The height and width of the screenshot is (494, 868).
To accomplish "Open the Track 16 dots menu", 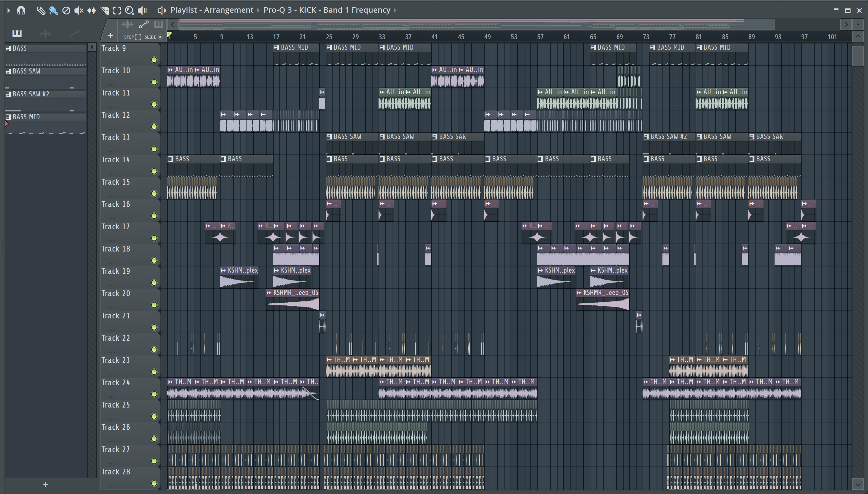I will pos(112,219).
